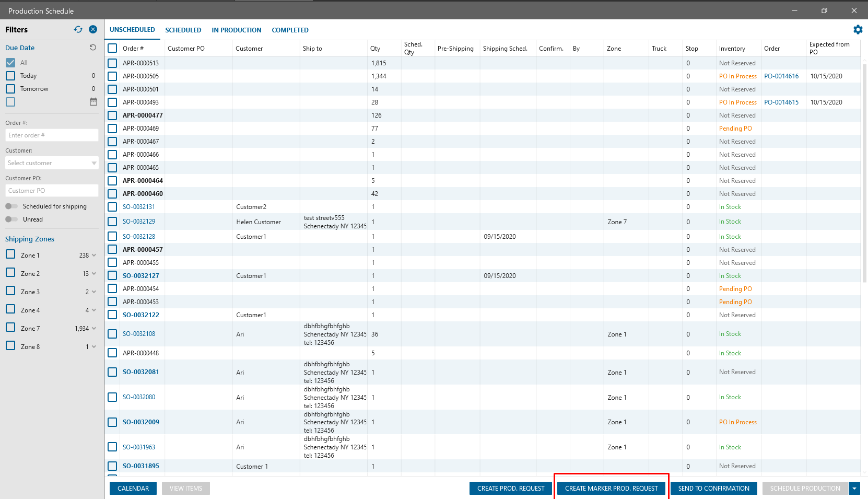Open the Calendar button
This screenshot has height=499, width=868.
pyautogui.click(x=133, y=489)
